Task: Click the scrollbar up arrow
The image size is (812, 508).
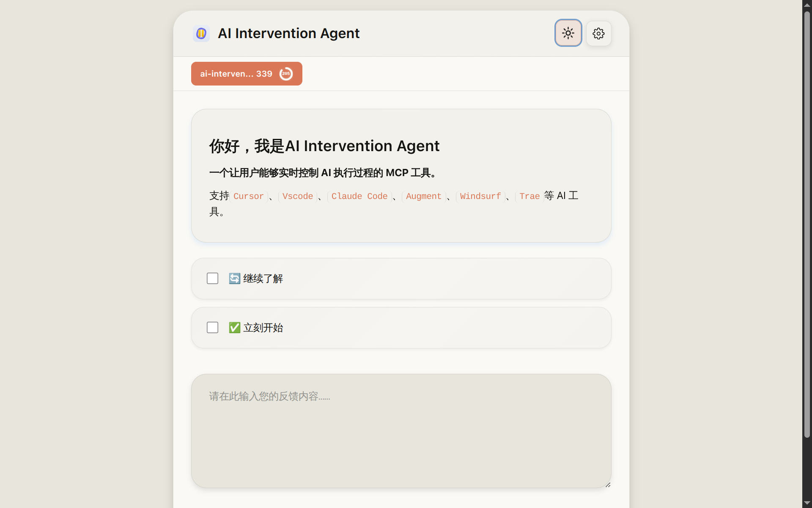Action: tap(807, 5)
